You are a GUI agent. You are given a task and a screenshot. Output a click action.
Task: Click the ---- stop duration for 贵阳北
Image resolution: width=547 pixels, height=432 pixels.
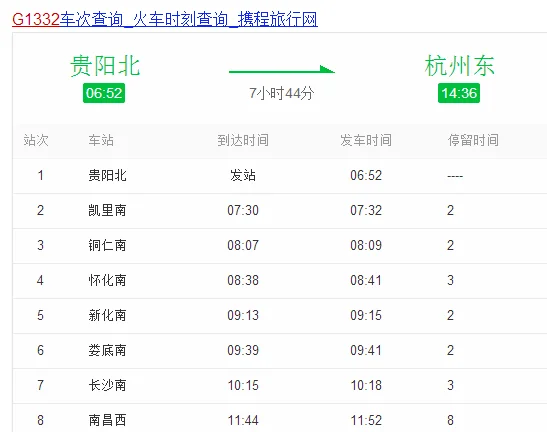(455, 177)
